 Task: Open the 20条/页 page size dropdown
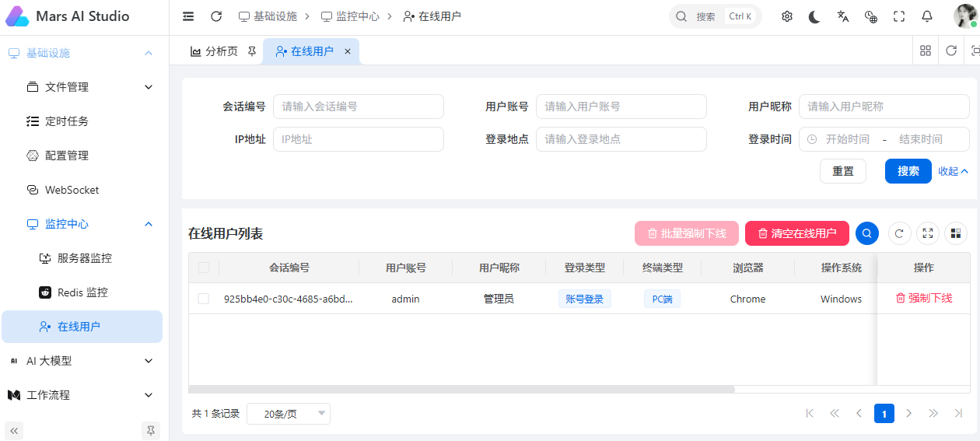tap(289, 414)
